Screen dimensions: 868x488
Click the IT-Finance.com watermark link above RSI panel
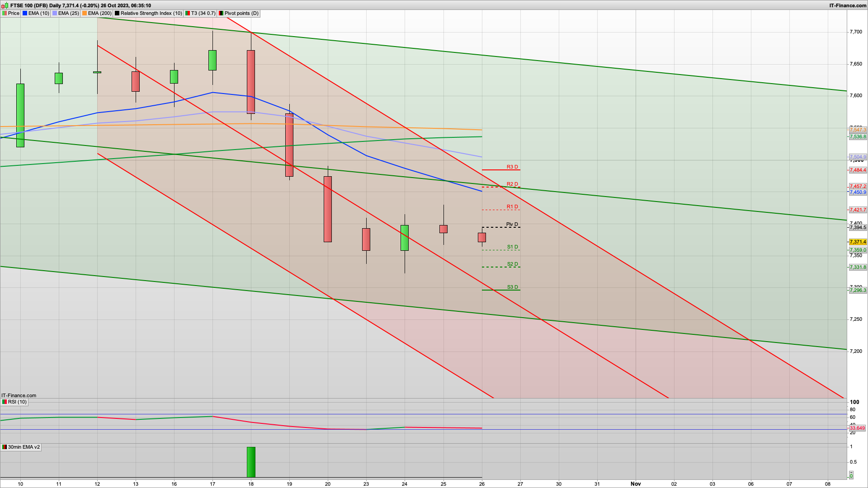pyautogui.click(x=19, y=395)
